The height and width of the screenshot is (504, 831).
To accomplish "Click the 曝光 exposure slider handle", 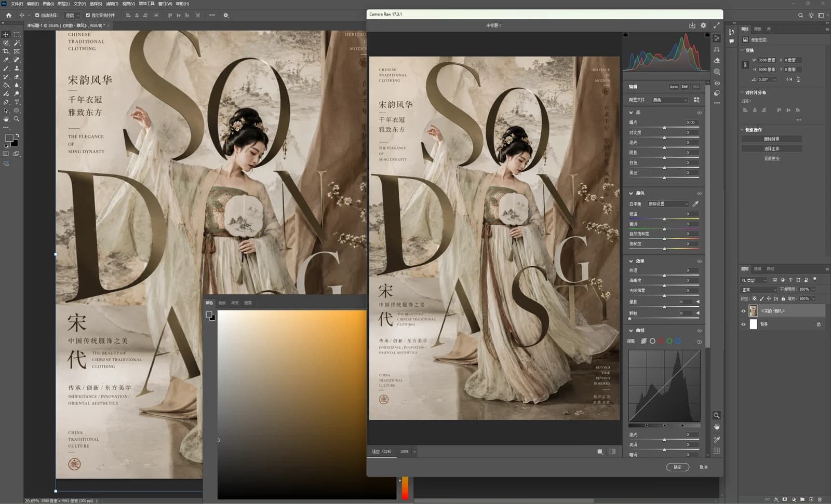I will tap(664, 127).
